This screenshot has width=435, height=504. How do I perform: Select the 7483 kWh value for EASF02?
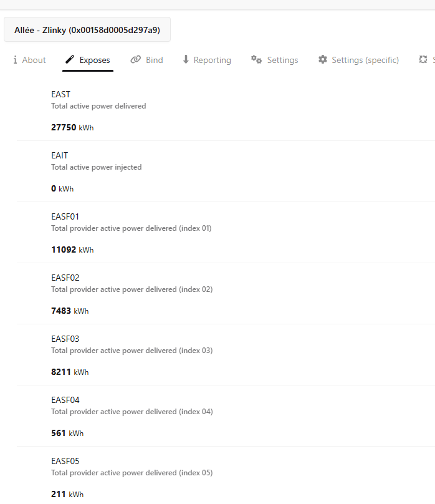(70, 311)
